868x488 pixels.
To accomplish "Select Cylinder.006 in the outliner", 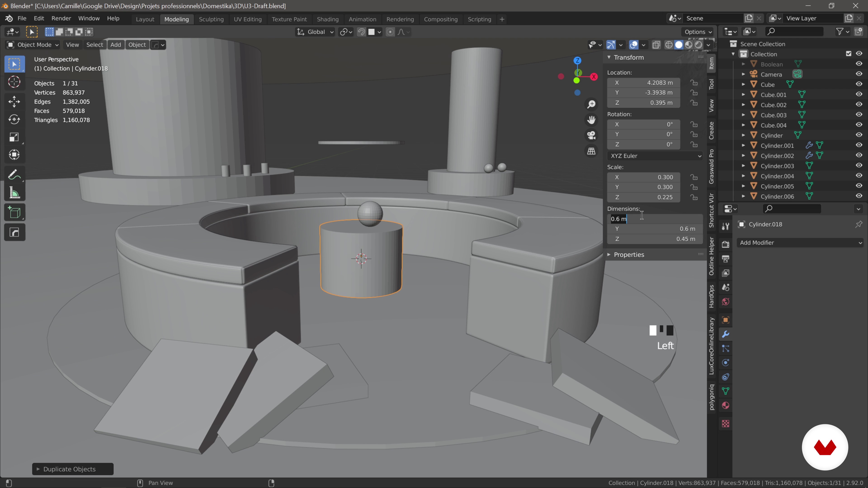I will pyautogui.click(x=777, y=196).
